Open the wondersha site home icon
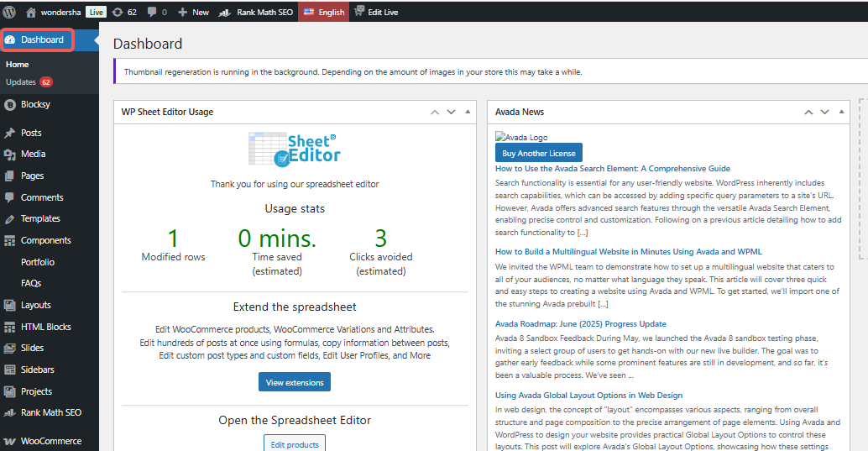Image resolution: width=868 pixels, height=451 pixels. point(31,12)
